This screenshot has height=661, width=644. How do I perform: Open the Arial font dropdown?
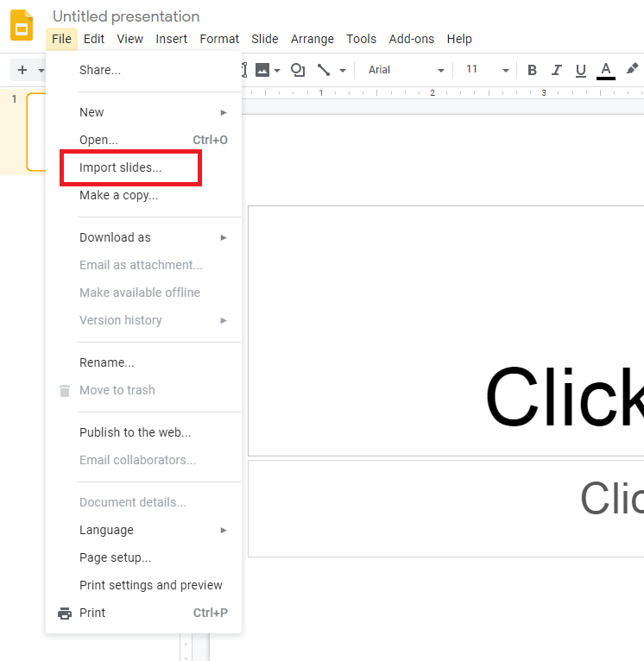click(406, 70)
